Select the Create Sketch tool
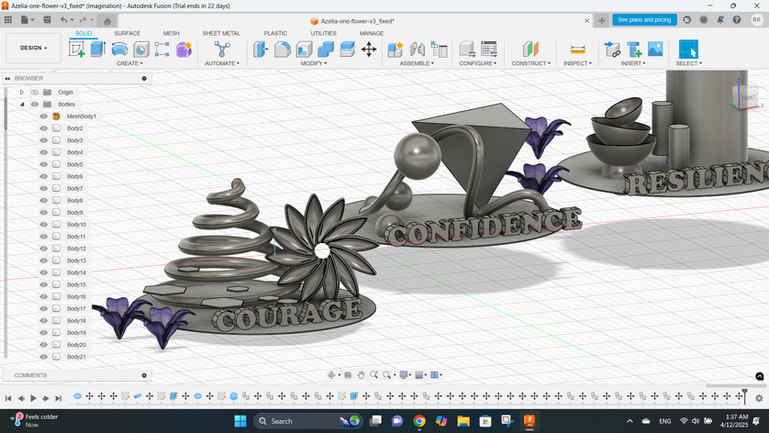 coord(77,49)
